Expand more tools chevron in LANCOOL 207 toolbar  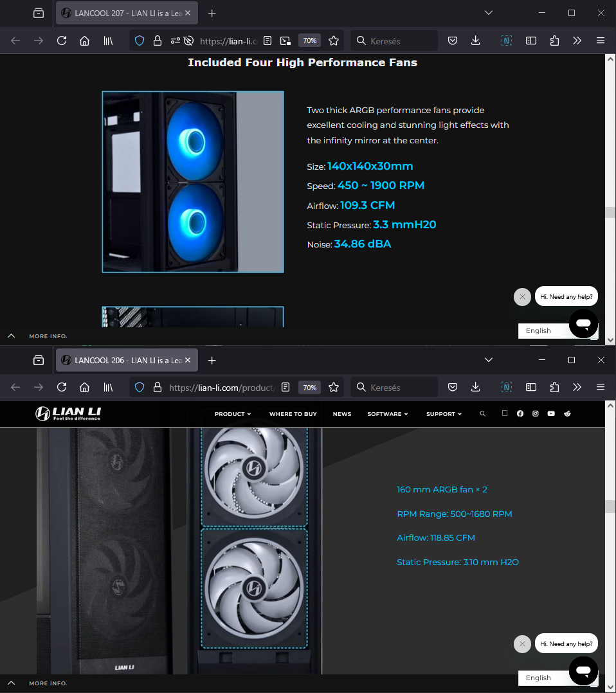(x=577, y=40)
